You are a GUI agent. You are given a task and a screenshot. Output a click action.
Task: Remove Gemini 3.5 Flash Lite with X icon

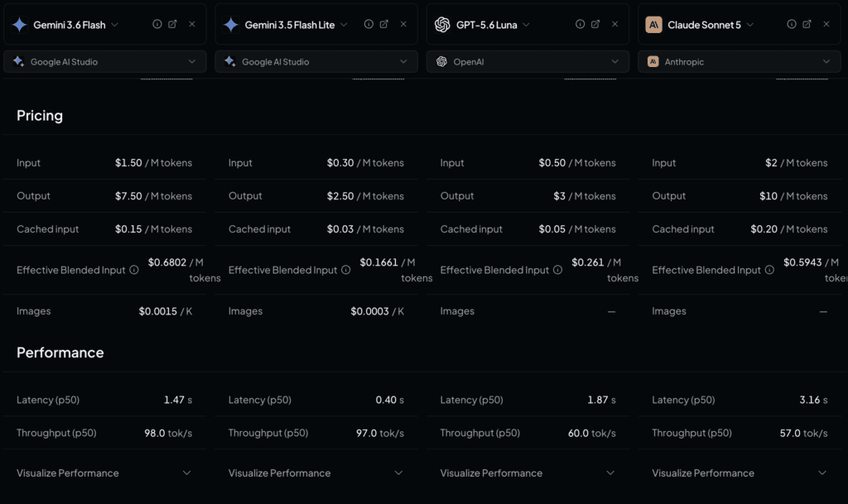(403, 24)
